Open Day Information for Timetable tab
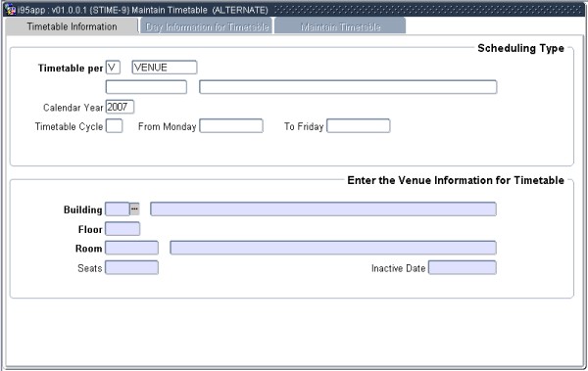Viewport: 588px width, 371px height. (207, 26)
